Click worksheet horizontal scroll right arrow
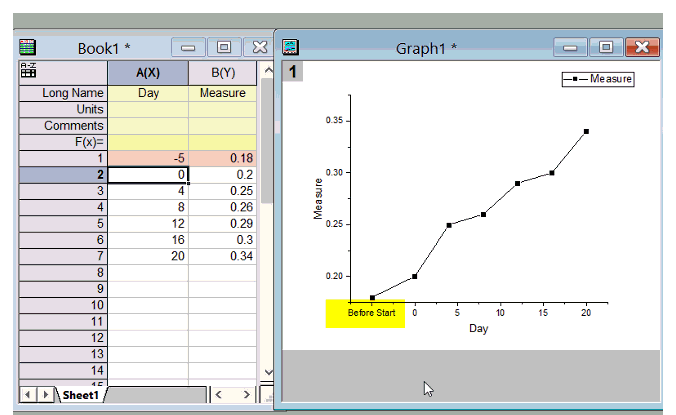This screenshot has width=676, height=415. (x=246, y=395)
